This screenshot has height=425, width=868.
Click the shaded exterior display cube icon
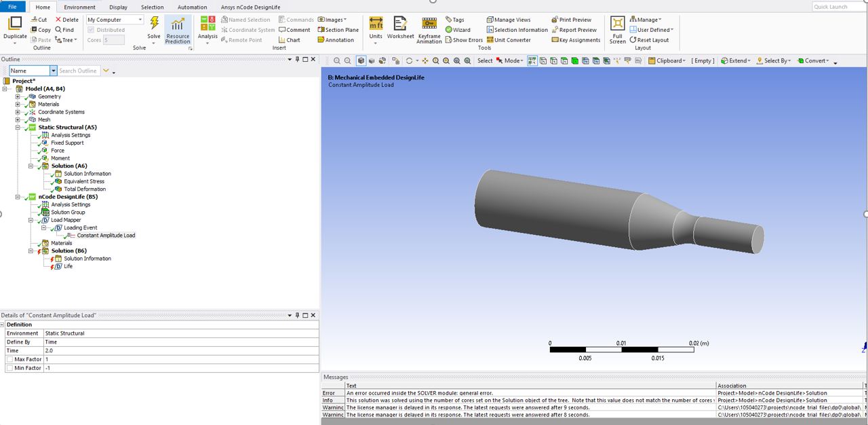361,61
